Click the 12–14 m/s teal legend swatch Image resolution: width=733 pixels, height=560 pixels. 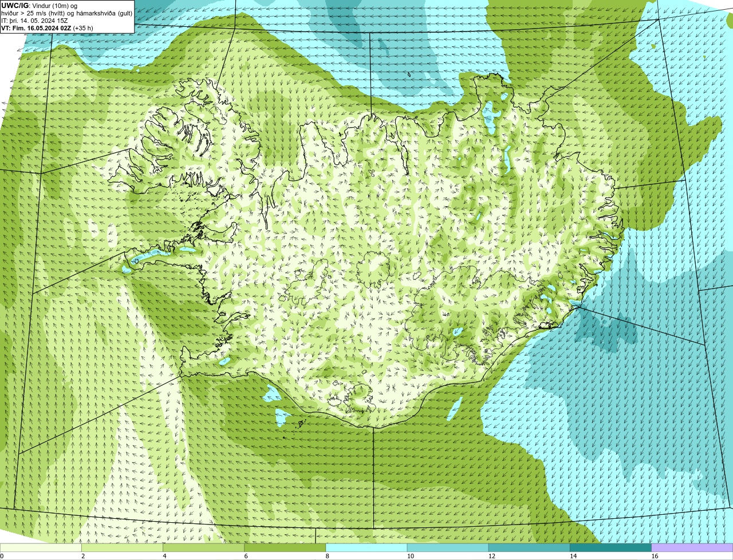529,548
